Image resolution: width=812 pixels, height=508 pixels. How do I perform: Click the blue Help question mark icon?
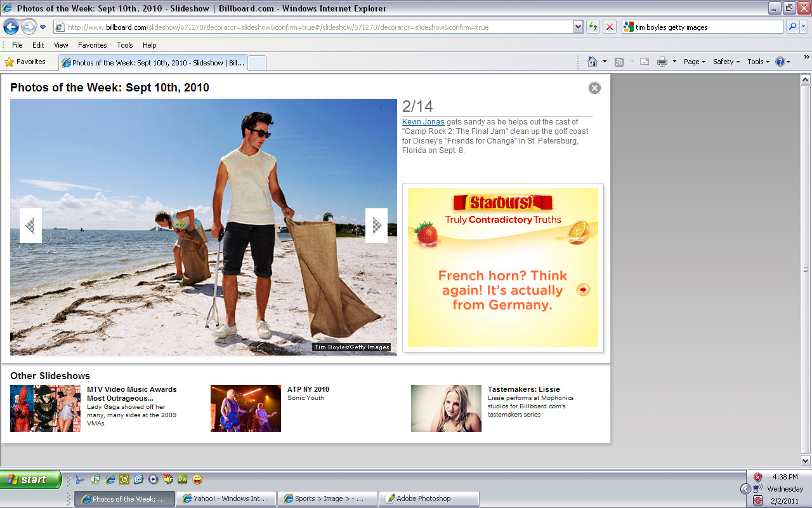pos(781,62)
